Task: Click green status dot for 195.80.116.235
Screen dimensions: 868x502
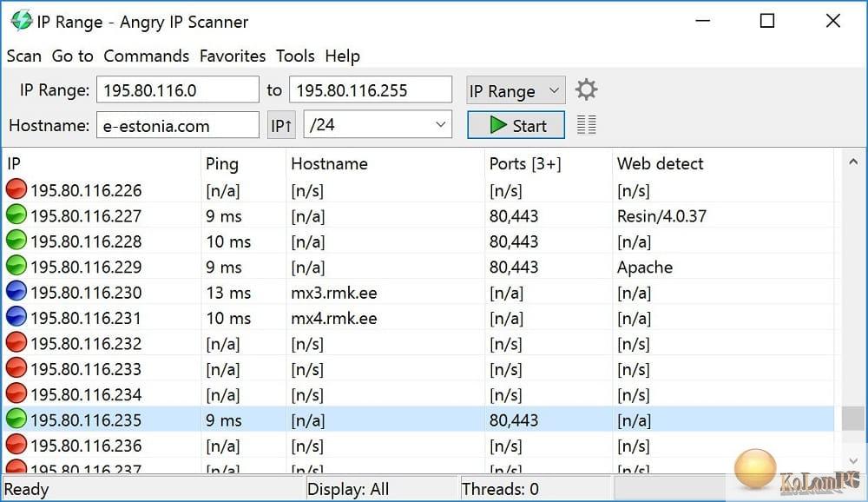Action: pos(16,419)
